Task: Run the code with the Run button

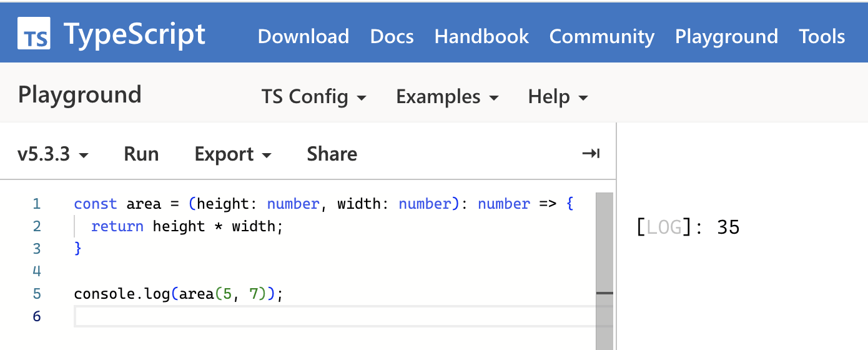Action: [141, 154]
